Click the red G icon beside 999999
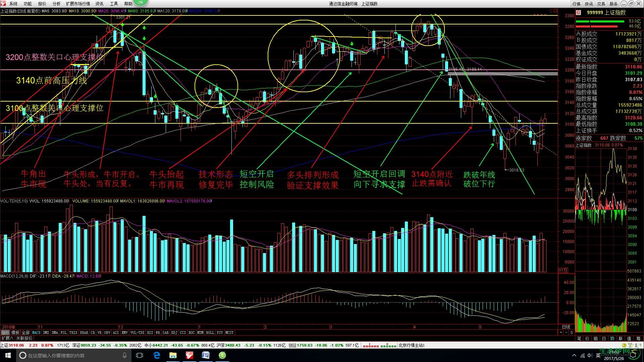 point(578,12)
